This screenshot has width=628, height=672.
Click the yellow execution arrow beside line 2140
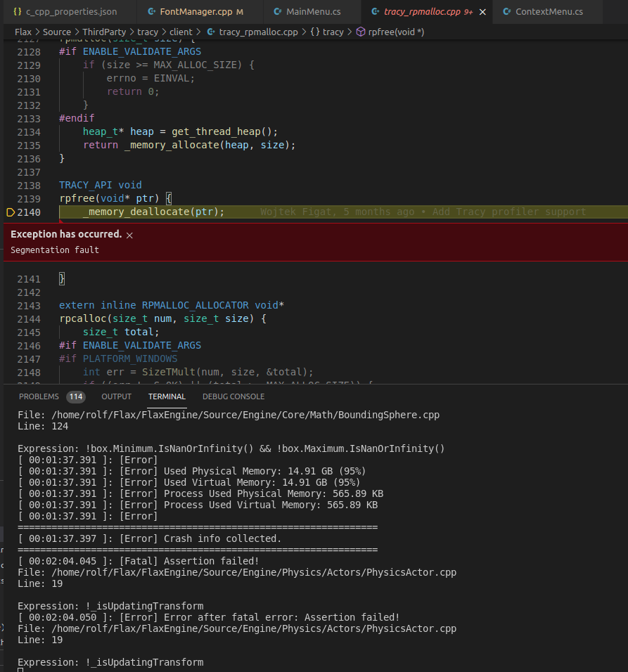coord(11,212)
